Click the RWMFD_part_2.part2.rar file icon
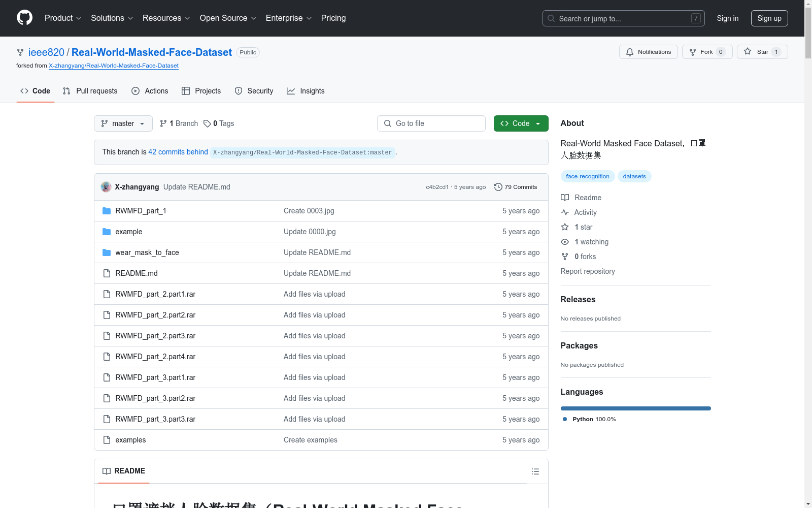 click(107, 315)
